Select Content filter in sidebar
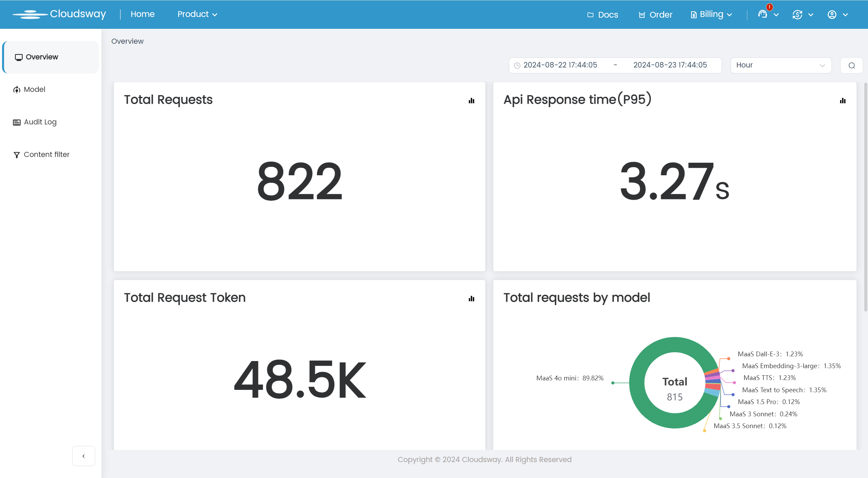The height and width of the screenshot is (478, 868). pos(46,155)
